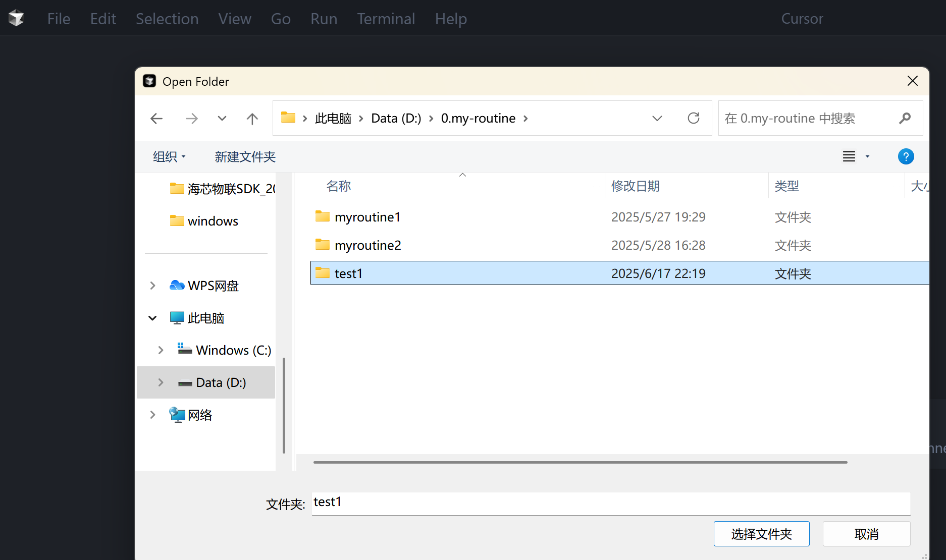Open the address bar history dropdown
The width and height of the screenshot is (946, 560).
657,119
